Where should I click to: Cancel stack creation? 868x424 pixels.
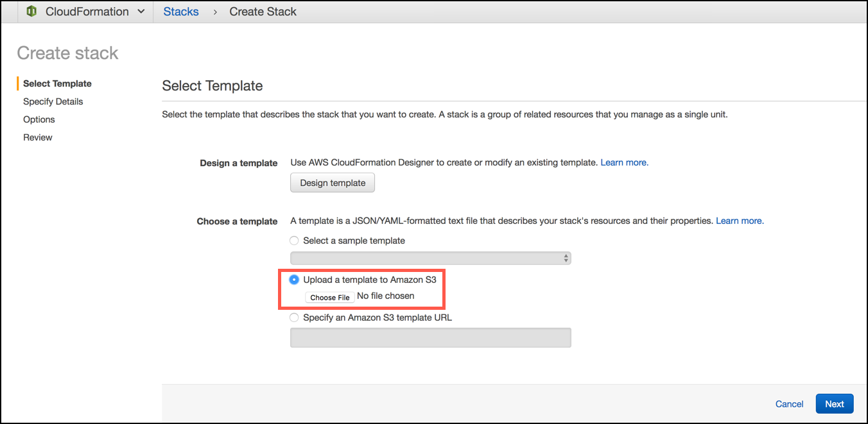click(789, 403)
